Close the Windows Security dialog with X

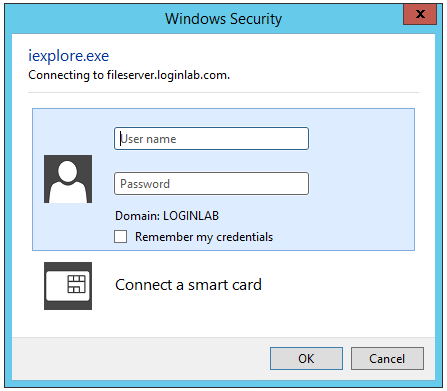point(420,14)
